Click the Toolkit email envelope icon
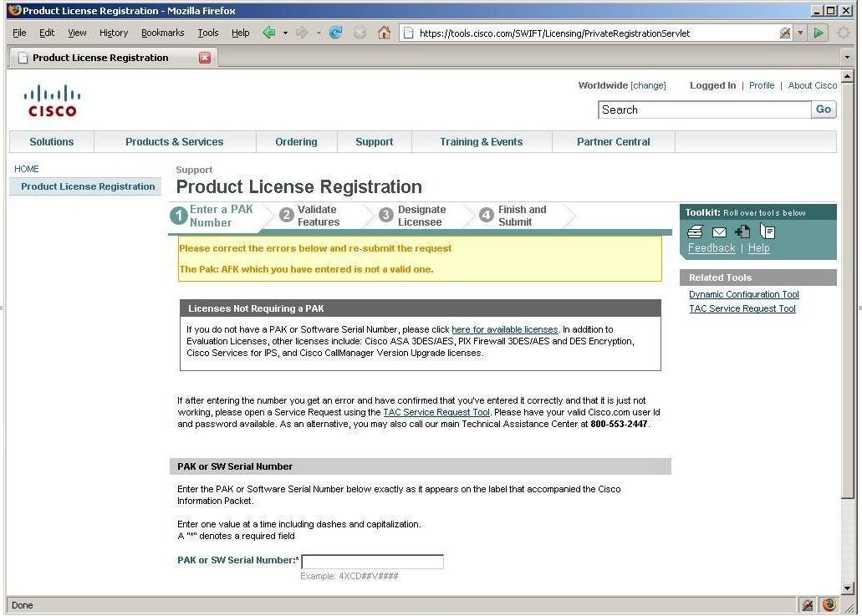Screen dimensions: 862x616 point(719,232)
